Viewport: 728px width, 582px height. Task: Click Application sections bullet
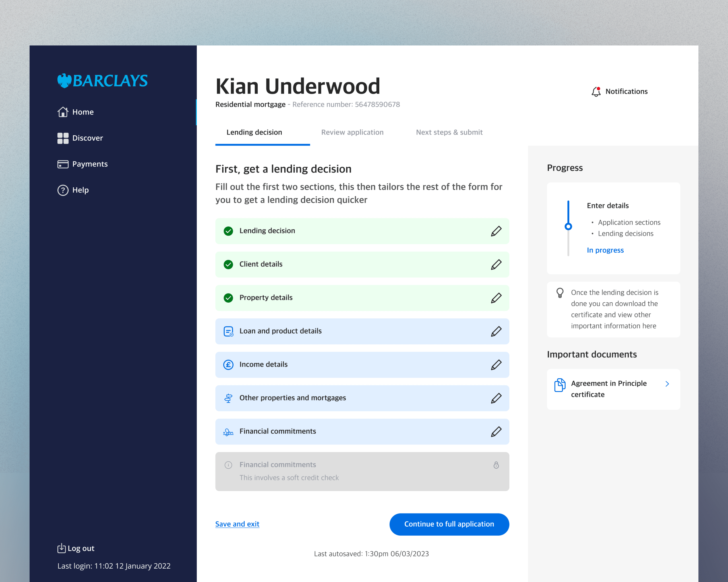coord(629,222)
